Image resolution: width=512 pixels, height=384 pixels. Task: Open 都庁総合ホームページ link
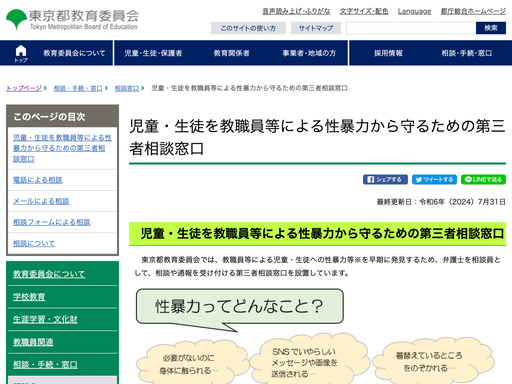[x=473, y=11]
